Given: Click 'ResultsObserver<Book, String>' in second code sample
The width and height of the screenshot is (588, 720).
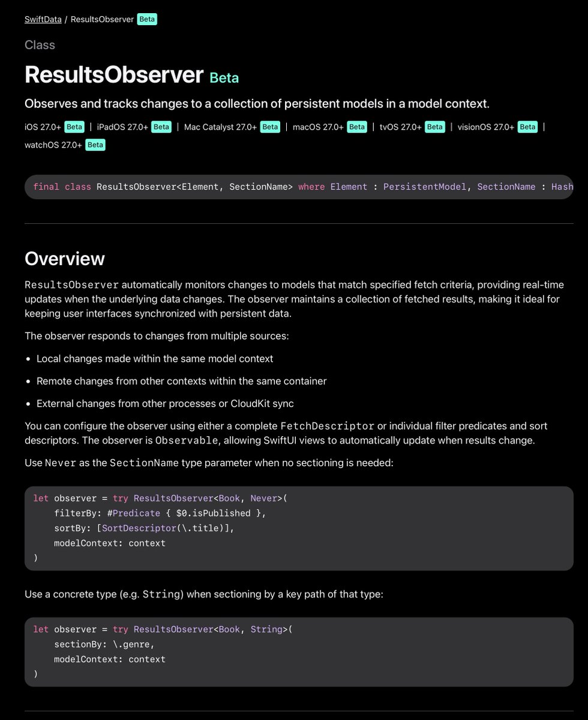Looking at the screenshot, I should click(x=210, y=629).
